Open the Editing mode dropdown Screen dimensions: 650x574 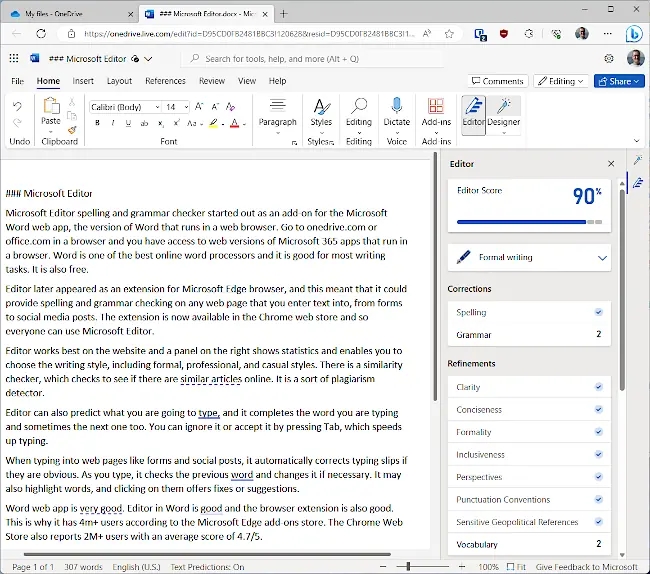click(x=561, y=81)
